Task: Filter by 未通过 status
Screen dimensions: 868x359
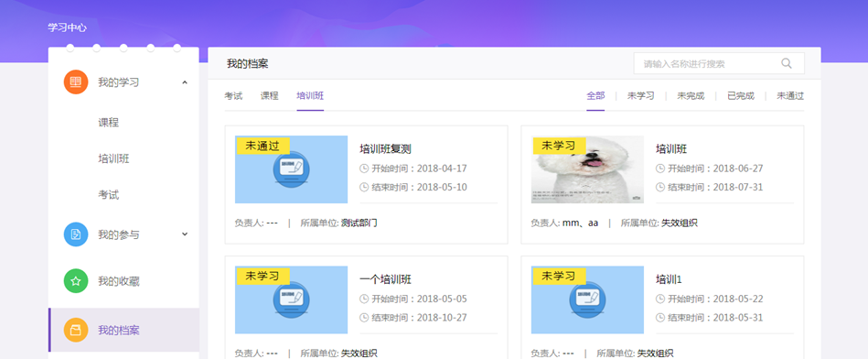Action: click(790, 96)
